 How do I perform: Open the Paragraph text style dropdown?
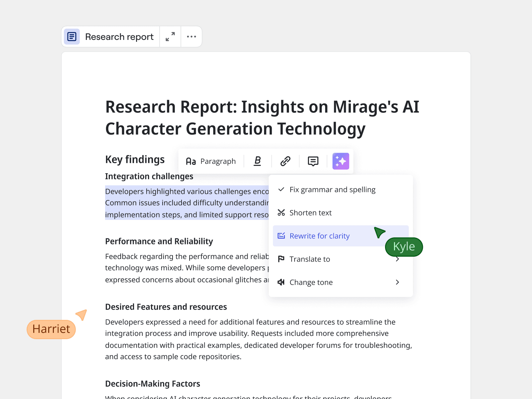pyautogui.click(x=211, y=161)
